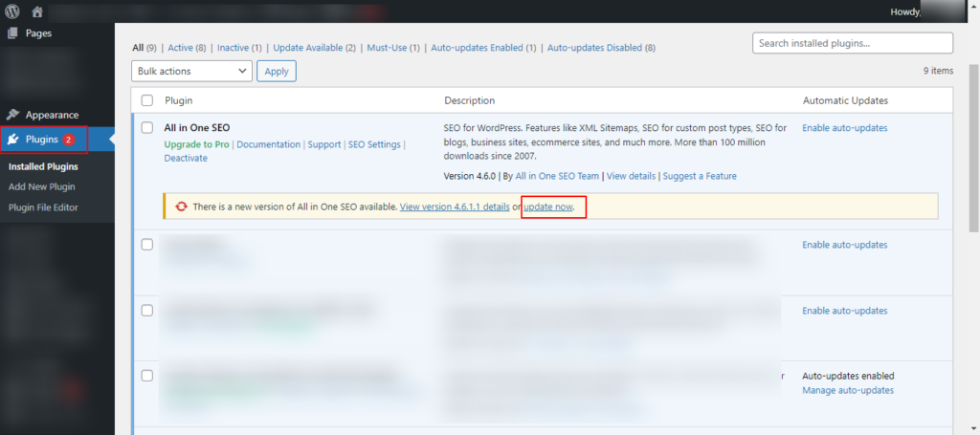Viewport: 980px width, 435px height.
Task: Open Add New Plugin submenu item
Action: click(x=41, y=186)
